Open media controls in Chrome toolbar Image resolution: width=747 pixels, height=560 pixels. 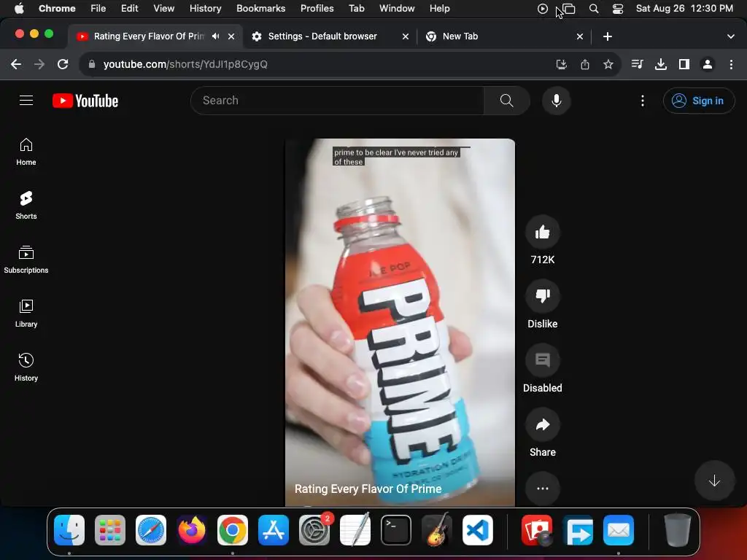pos(637,64)
